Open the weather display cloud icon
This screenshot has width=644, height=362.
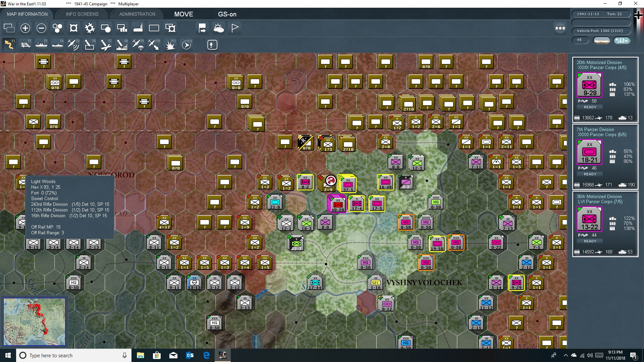pyautogui.click(x=219, y=28)
